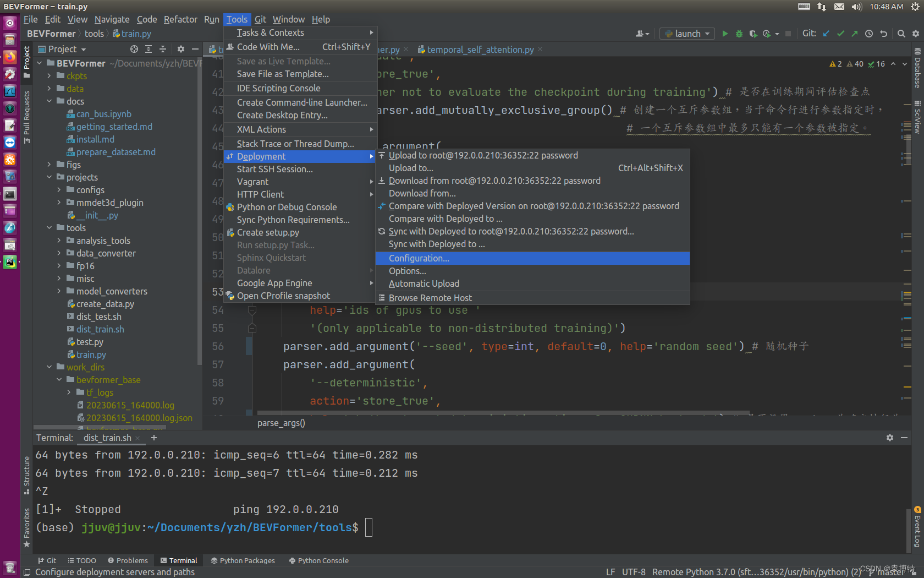
Task: Run the launch configuration with green play icon
Action: point(724,34)
